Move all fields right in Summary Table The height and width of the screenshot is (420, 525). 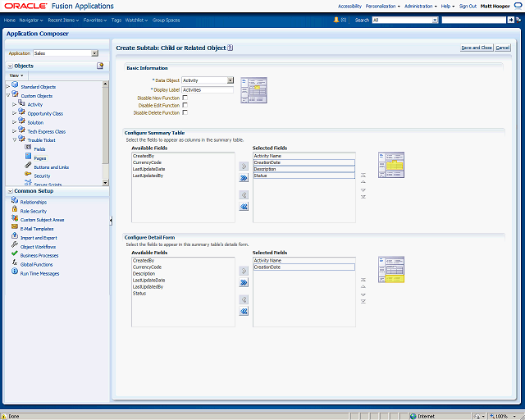[x=244, y=178]
